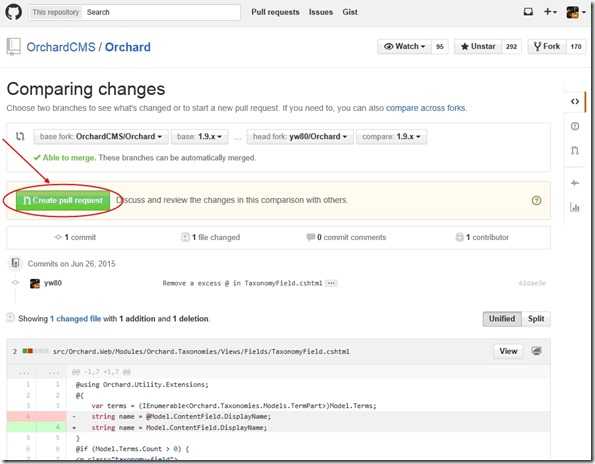Viewport: 595px width, 464px height.
Task: Click the Fork button
Action: [x=546, y=46]
